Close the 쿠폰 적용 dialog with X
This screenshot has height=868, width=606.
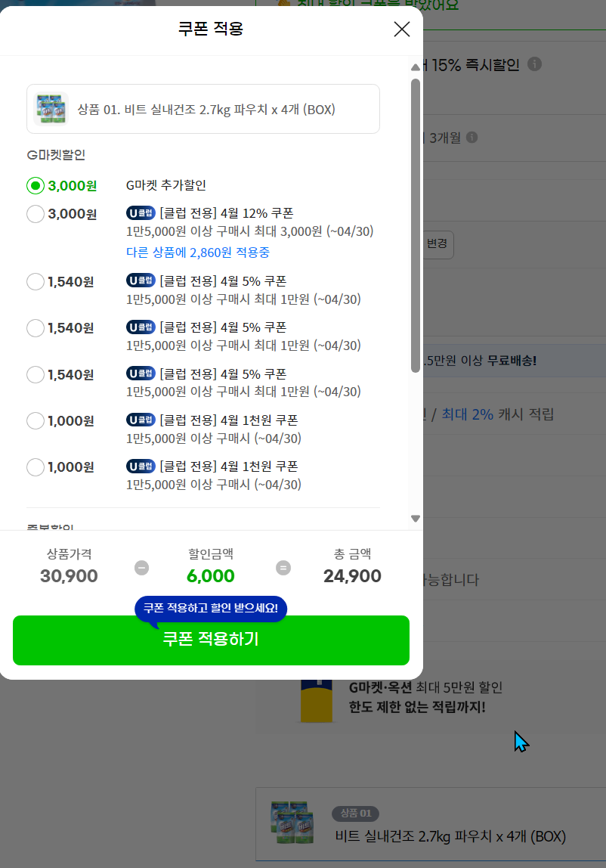click(402, 29)
